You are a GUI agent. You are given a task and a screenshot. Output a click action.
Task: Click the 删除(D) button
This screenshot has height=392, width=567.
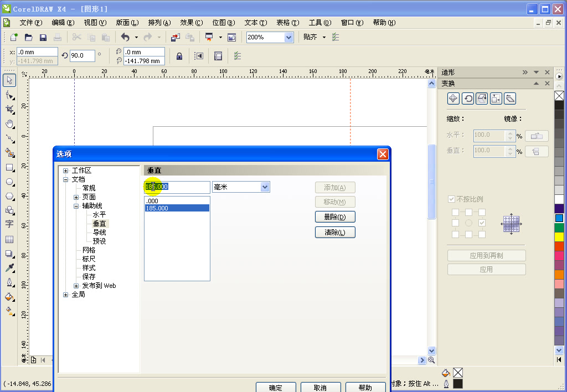[x=335, y=217]
